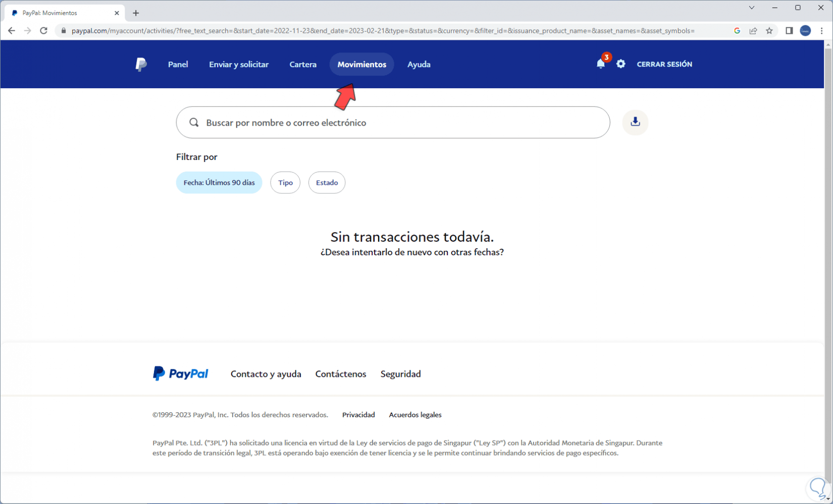Open the Fecha: Últimos 90 días filter
This screenshot has width=833, height=504.
[219, 183]
